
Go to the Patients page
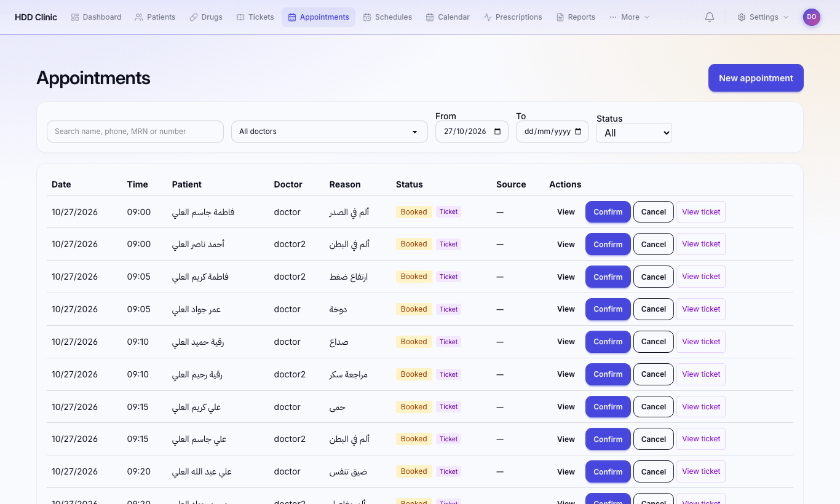155,17
